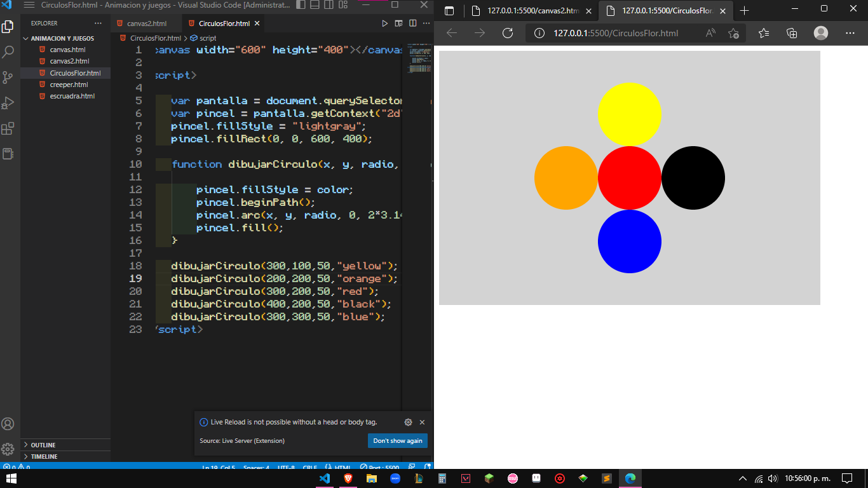Refresh the Edge page
The width and height of the screenshot is (868, 488).
[507, 33]
